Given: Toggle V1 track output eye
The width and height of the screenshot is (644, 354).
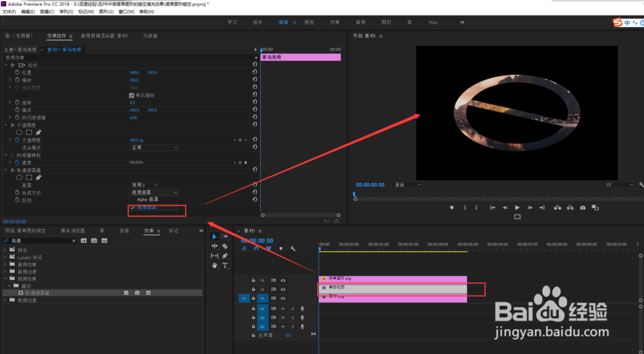Looking at the screenshot, I should tap(283, 299).
